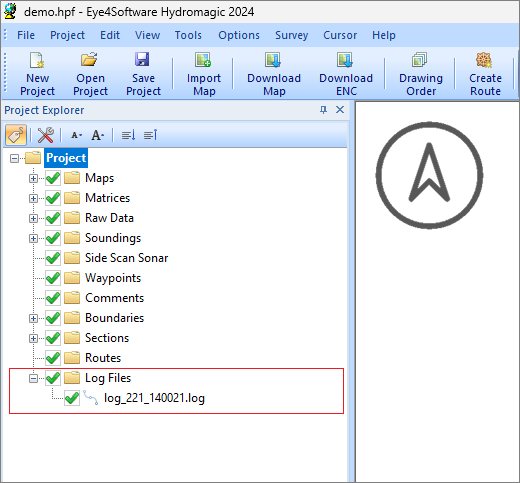This screenshot has width=520, height=483.
Task: Decrease font size with small A icon
Action: 76,135
